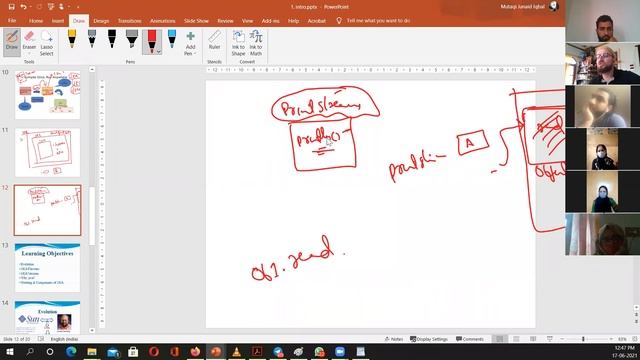Image resolution: width=640 pixels, height=360 pixels.
Task: Click the zoom slider handle
Action: tap(583, 339)
